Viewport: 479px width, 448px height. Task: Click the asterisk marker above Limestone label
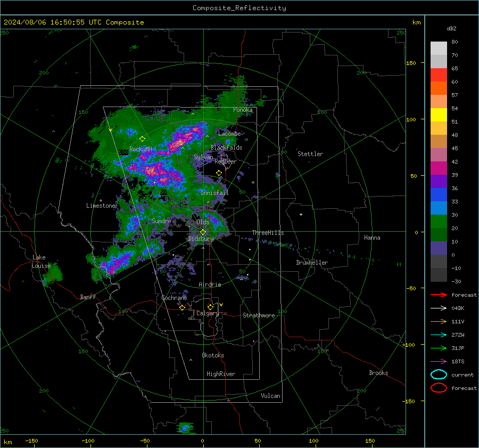[101, 201]
